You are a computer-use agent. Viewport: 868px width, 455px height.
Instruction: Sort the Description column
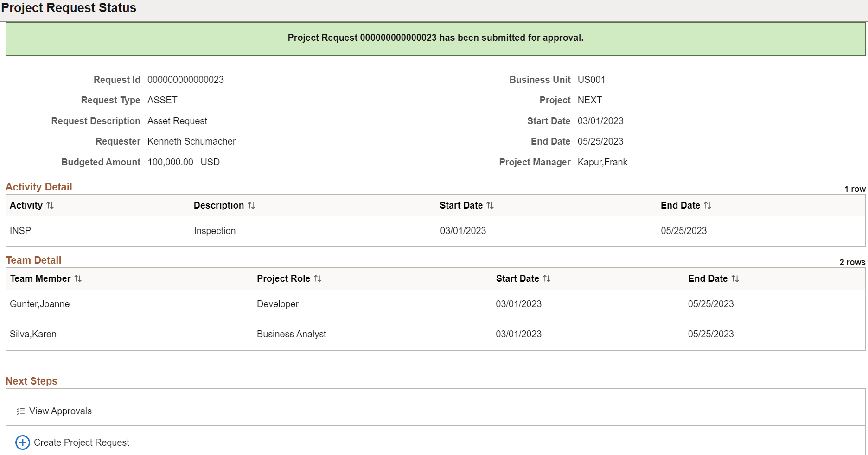(x=251, y=205)
